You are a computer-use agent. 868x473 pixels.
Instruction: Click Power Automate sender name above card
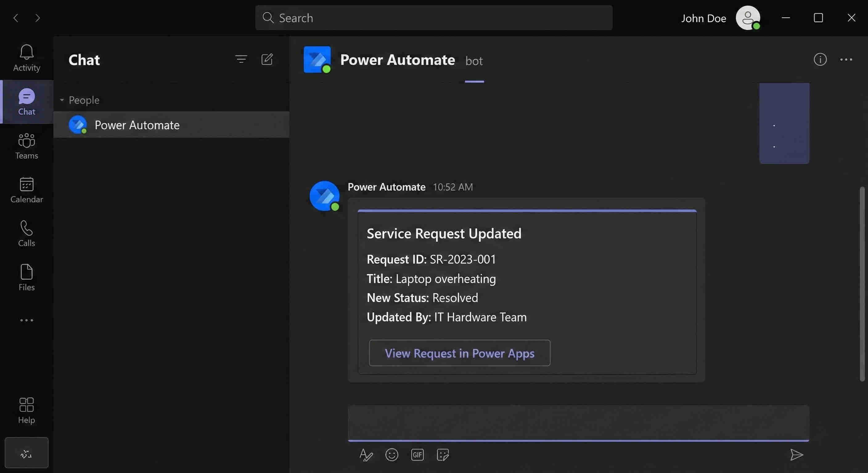(387, 187)
